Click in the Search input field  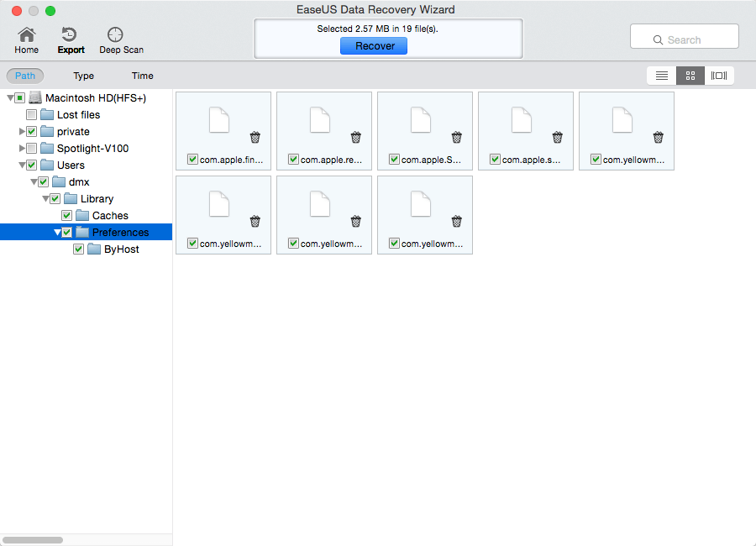(x=684, y=36)
